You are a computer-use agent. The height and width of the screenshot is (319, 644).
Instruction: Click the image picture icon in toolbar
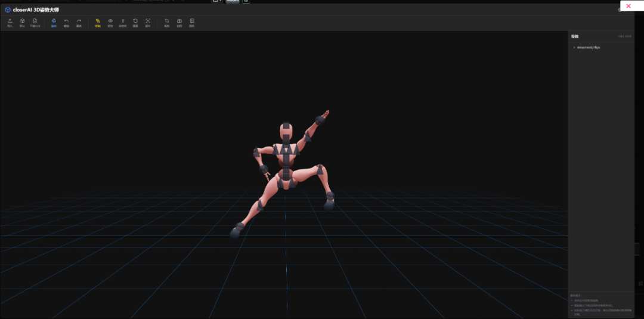click(x=192, y=21)
